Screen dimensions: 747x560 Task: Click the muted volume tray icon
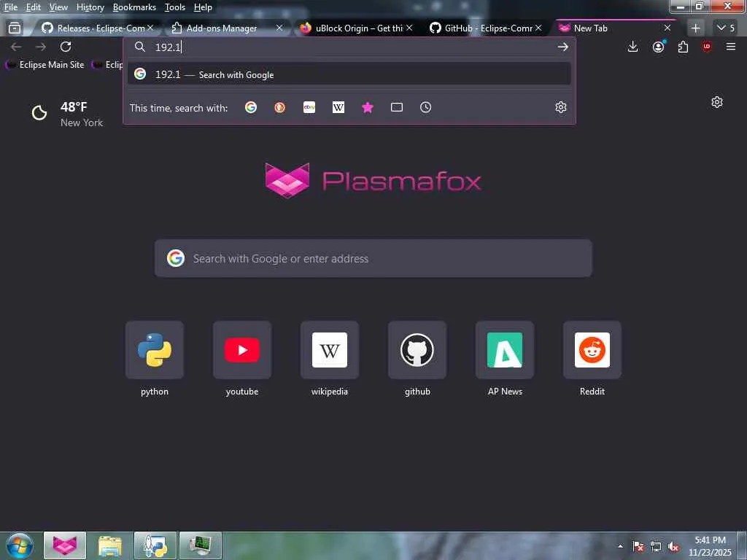point(673,547)
